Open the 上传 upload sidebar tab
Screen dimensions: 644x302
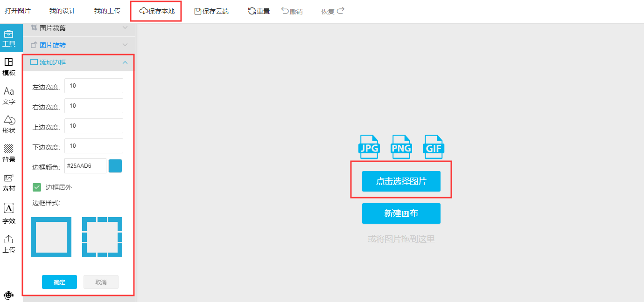tap(9, 244)
